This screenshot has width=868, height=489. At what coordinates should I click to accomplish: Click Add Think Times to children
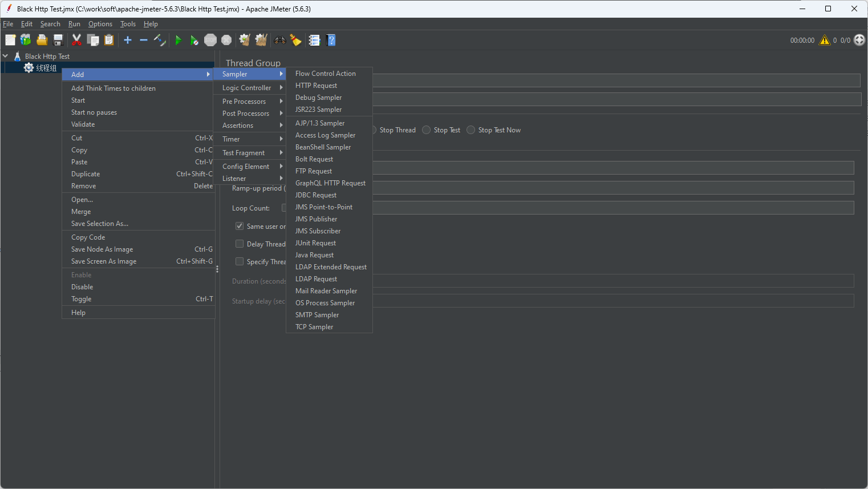(x=138, y=88)
